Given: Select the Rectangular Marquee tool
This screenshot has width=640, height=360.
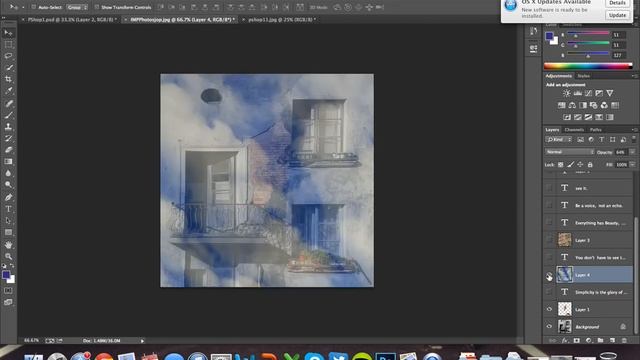Looking at the screenshot, I should [8, 44].
